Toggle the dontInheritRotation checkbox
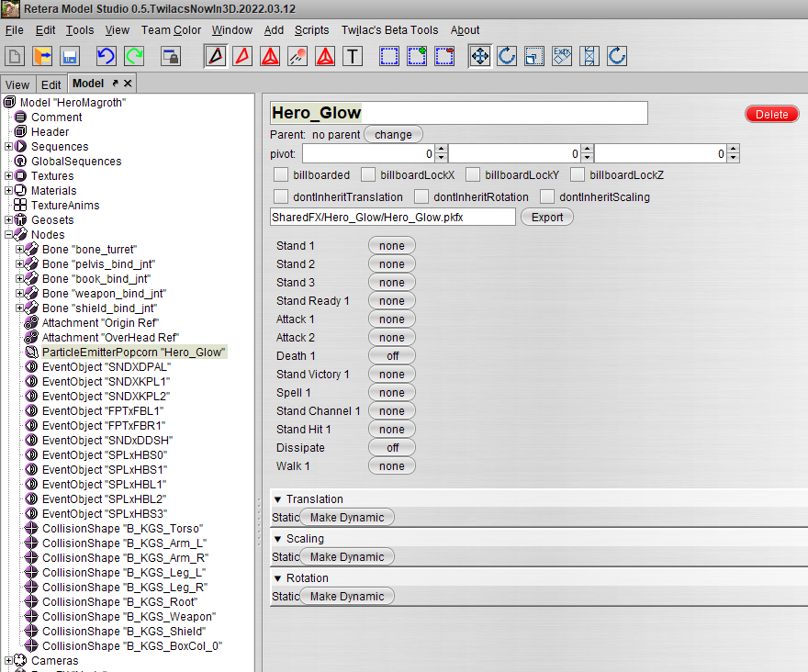Viewport: 808px width, 672px height. 421,196
